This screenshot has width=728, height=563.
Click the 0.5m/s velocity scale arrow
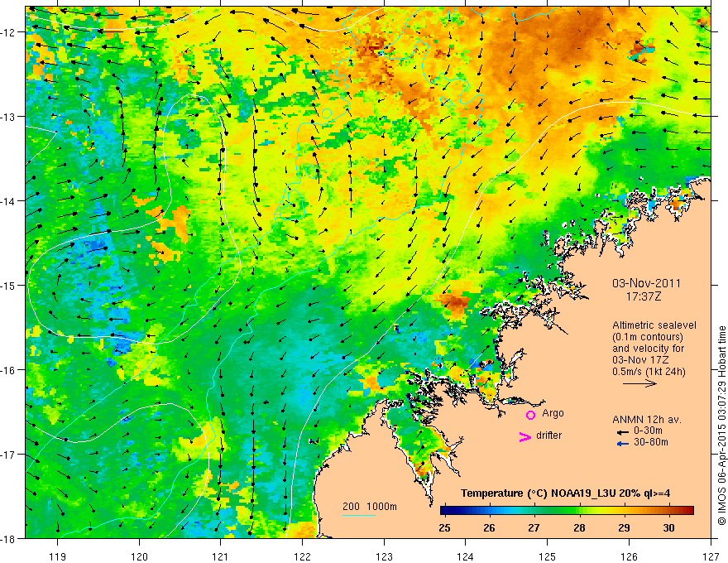639,383
